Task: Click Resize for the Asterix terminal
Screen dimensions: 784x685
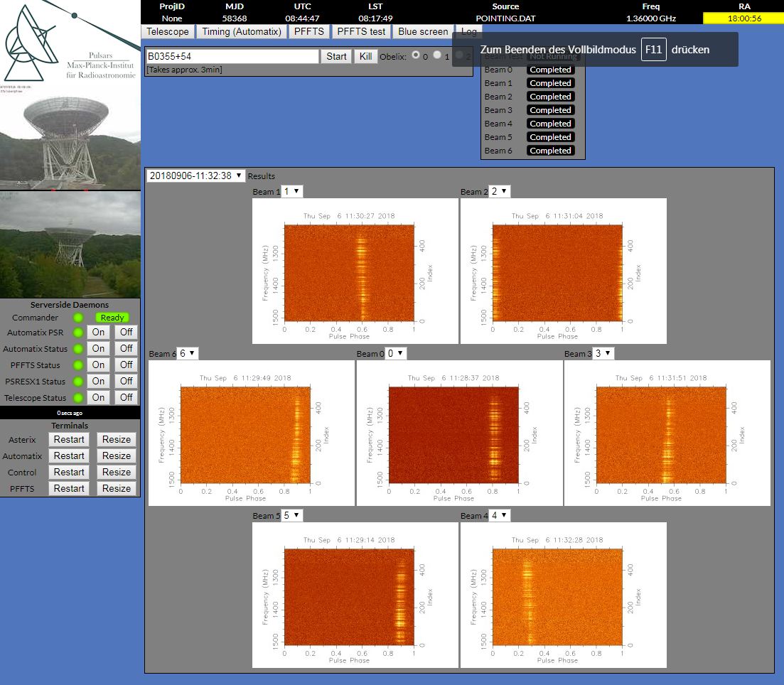Action: pos(117,440)
